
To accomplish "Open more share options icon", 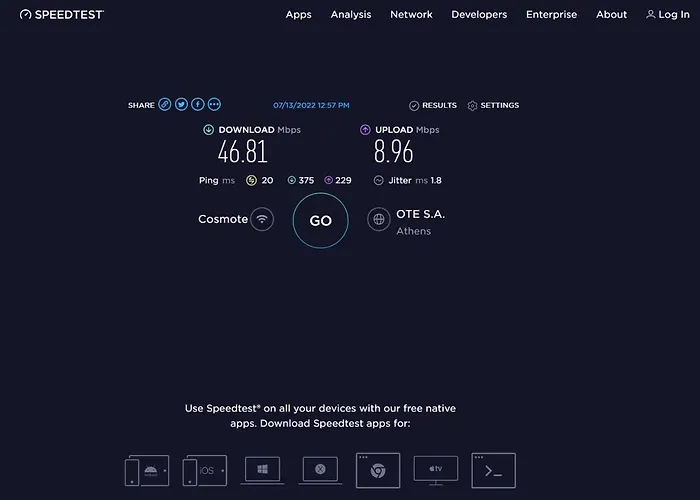I will point(214,105).
